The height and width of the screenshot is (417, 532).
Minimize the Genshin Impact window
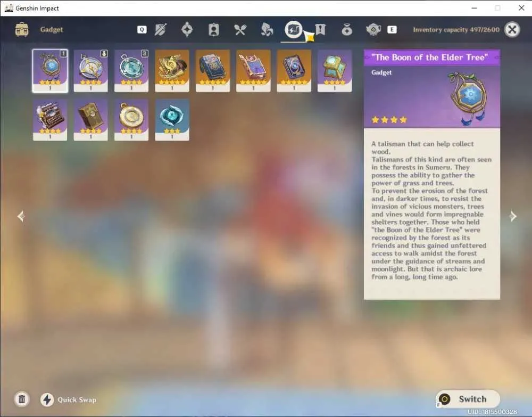click(x=475, y=8)
